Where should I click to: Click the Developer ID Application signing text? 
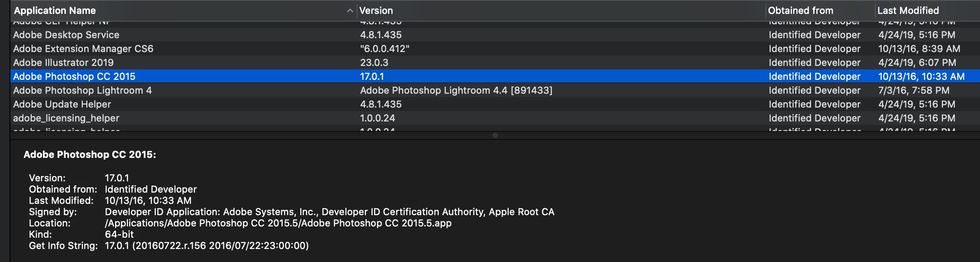pyautogui.click(x=330, y=212)
